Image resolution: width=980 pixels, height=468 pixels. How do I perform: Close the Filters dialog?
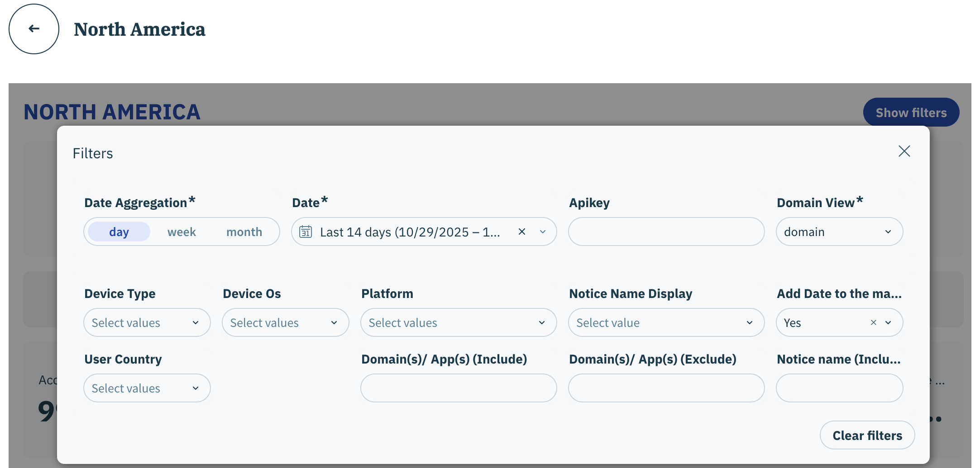pyautogui.click(x=904, y=151)
